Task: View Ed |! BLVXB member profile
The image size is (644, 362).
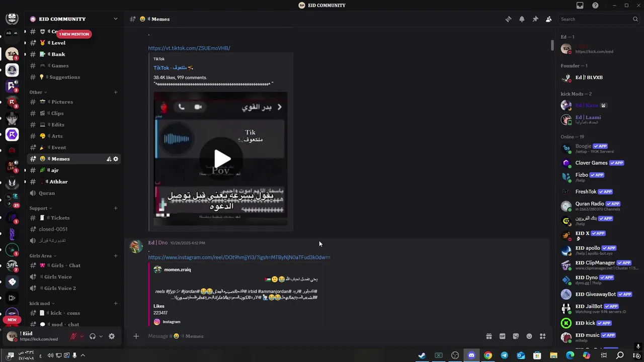Action: click(600, 77)
